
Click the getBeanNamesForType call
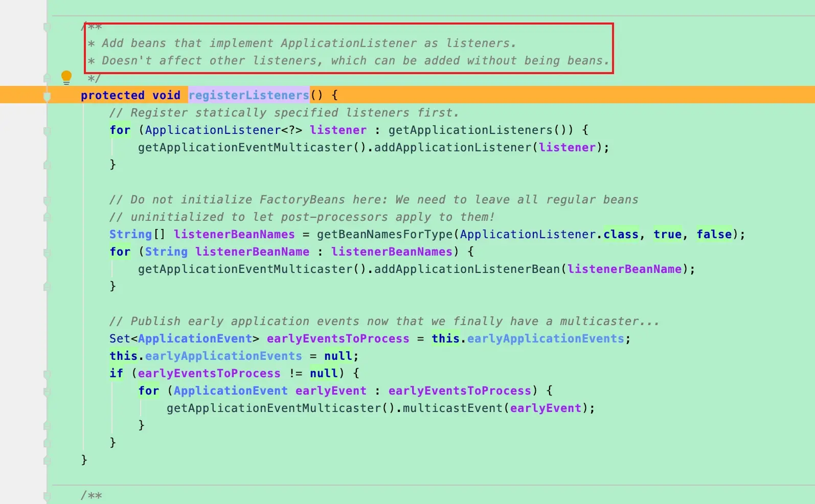click(385, 234)
